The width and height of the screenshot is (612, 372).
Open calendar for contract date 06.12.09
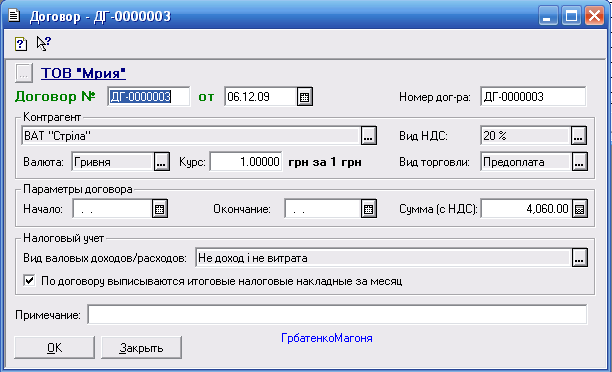click(304, 97)
